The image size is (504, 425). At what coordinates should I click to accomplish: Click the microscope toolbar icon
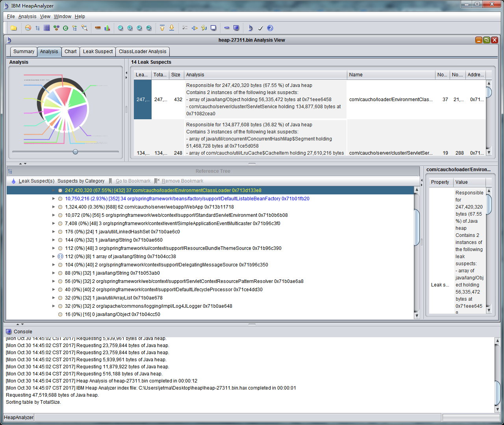coord(250,28)
